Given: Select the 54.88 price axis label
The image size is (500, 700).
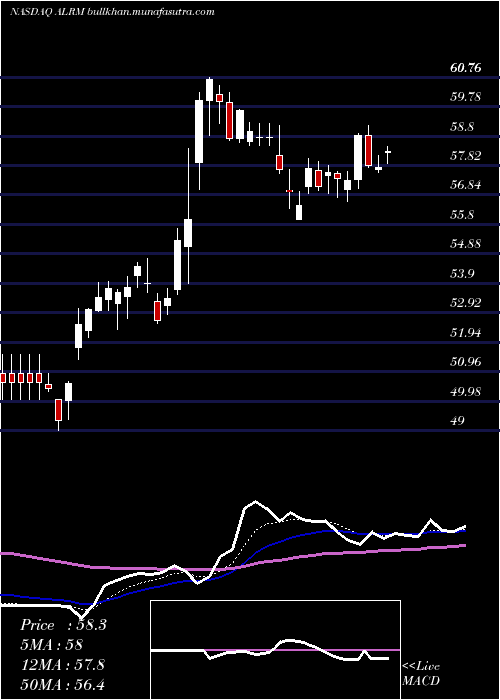Looking at the screenshot, I should [x=466, y=244].
